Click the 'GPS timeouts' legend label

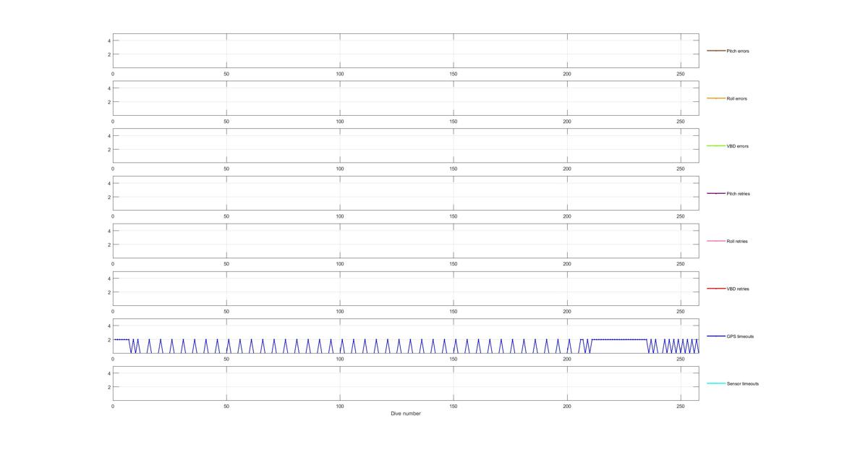[741, 336]
